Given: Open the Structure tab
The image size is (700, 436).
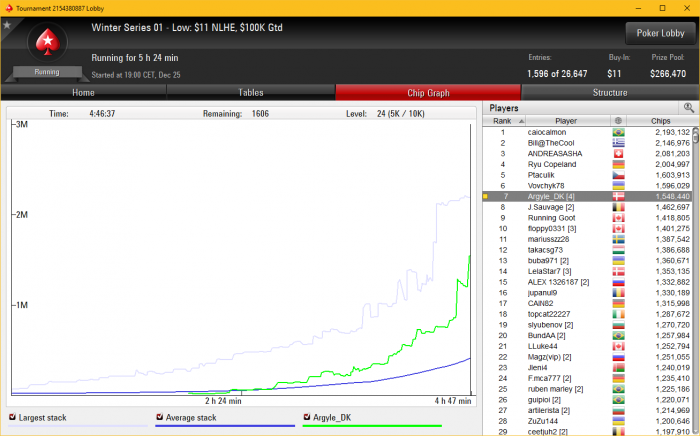Looking at the screenshot, I should (x=610, y=92).
